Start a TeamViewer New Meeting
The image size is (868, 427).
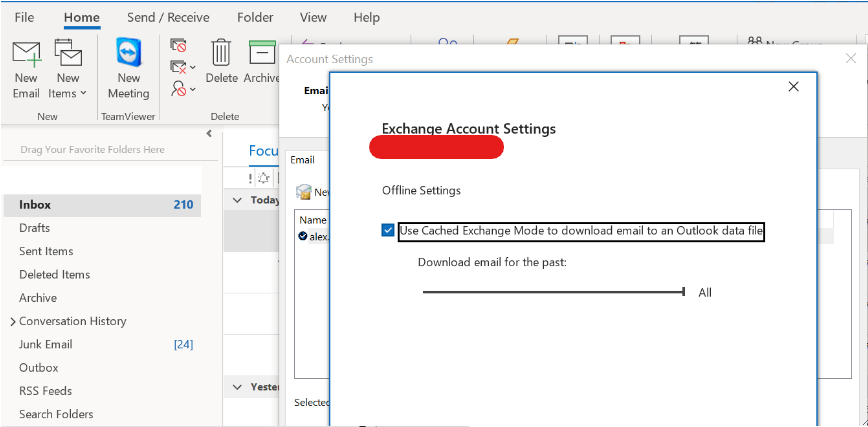coord(128,70)
